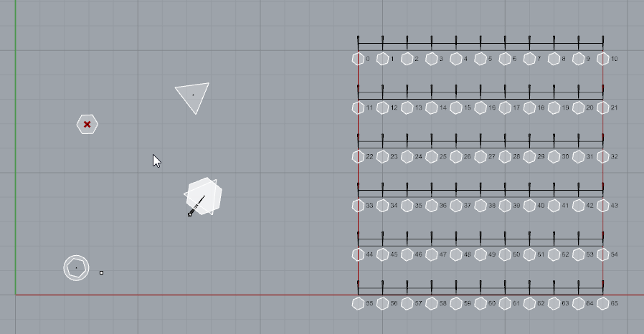Select the polygon labeled 55
This screenshot has width=644, height=334.
point(358,303)
